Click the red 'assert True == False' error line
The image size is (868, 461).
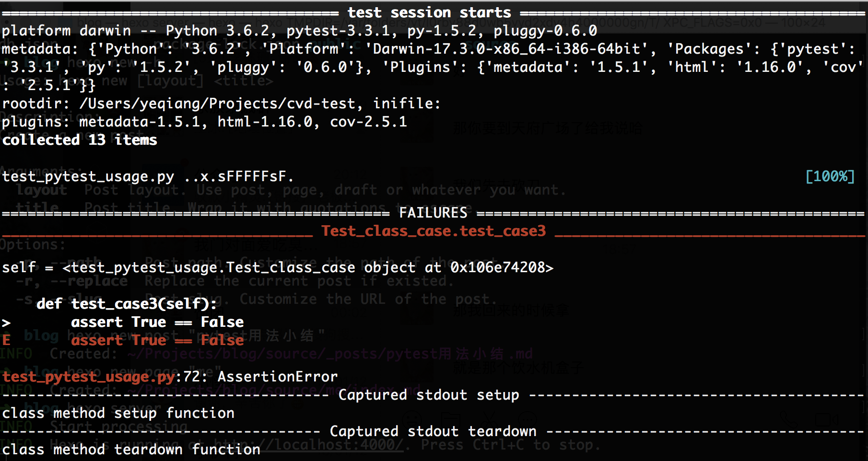pos(157,340)
